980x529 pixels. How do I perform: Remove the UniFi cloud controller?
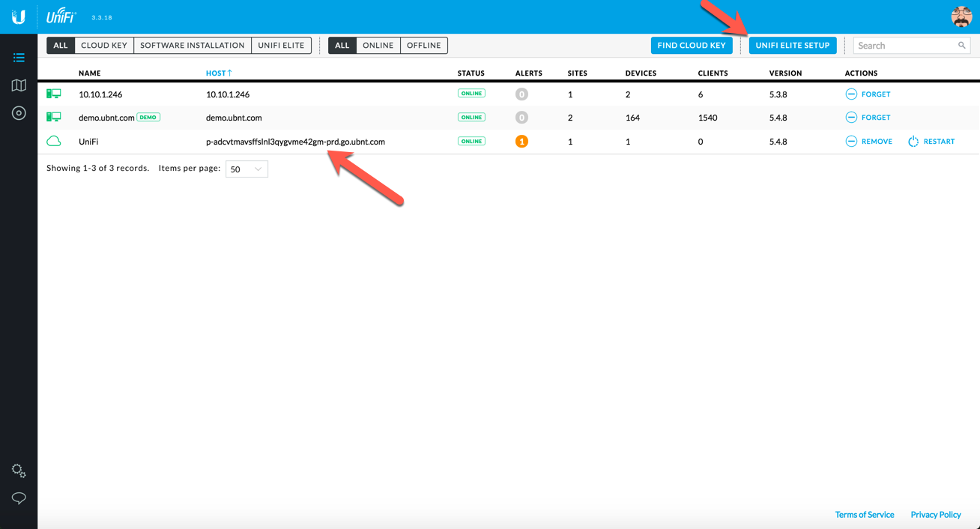[869, 142]
